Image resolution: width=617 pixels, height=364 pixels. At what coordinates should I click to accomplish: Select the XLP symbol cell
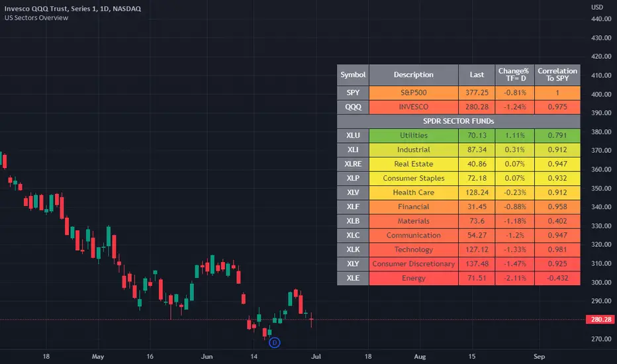coord(353,178)
